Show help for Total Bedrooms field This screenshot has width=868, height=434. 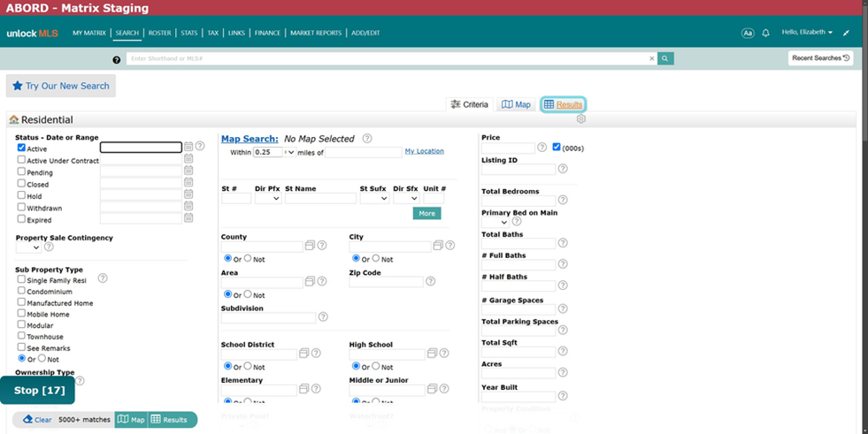point(563,200)
